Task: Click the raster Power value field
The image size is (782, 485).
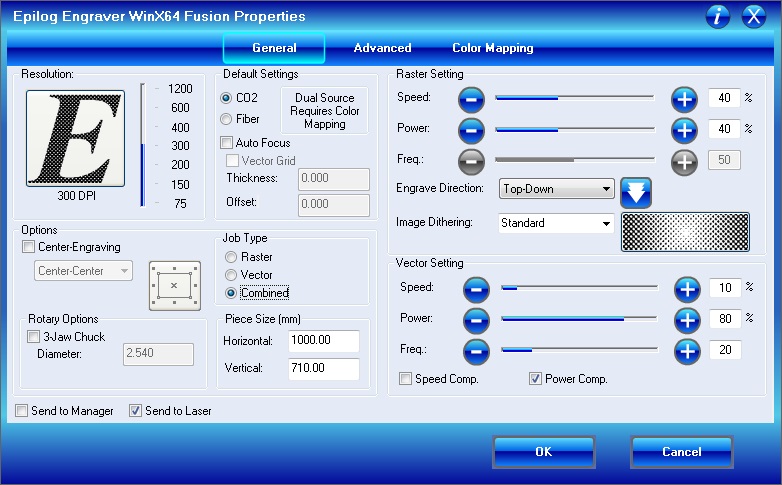Action: coord(724,129)
